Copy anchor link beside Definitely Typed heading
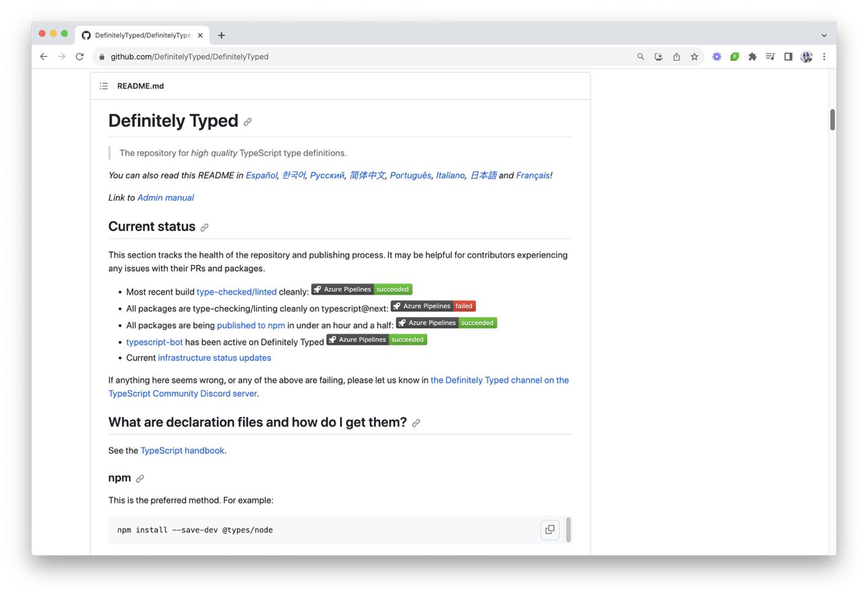 tap(248, 122)
